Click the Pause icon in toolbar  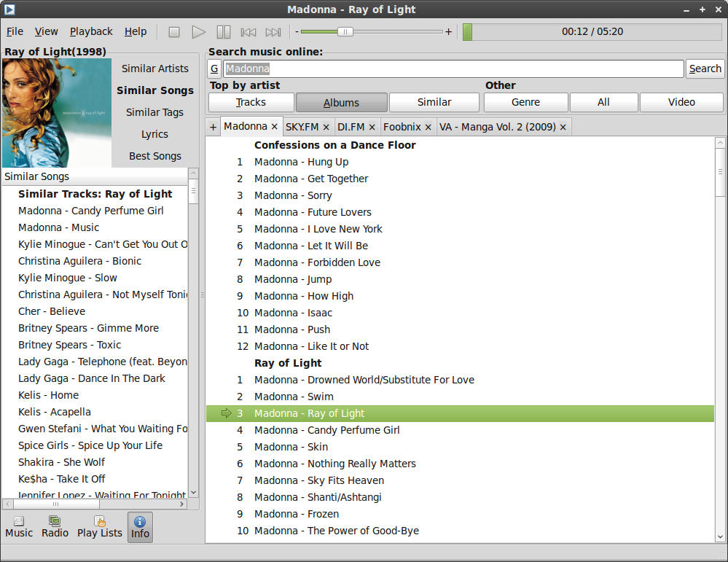coord(223,32)
